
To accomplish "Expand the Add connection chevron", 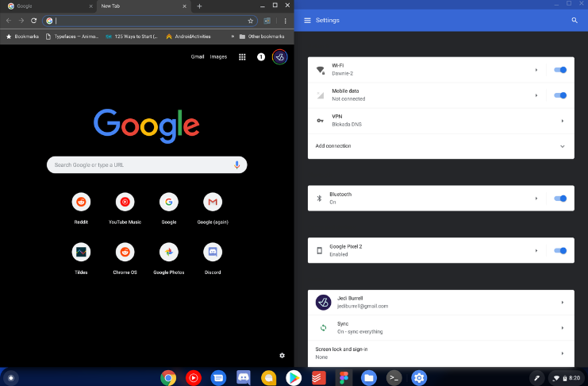I will pyautogui.click(x=562, y=146).
